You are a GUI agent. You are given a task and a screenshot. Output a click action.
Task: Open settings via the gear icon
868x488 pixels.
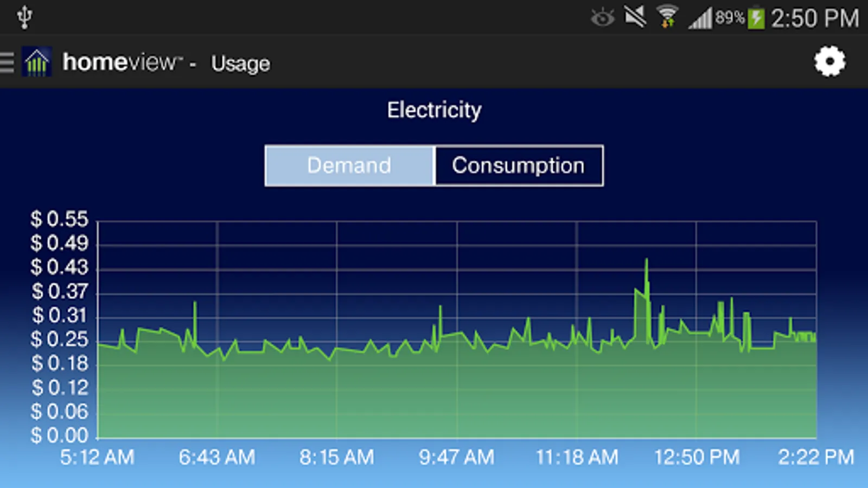pyautogui.click(x=829, y=61)
